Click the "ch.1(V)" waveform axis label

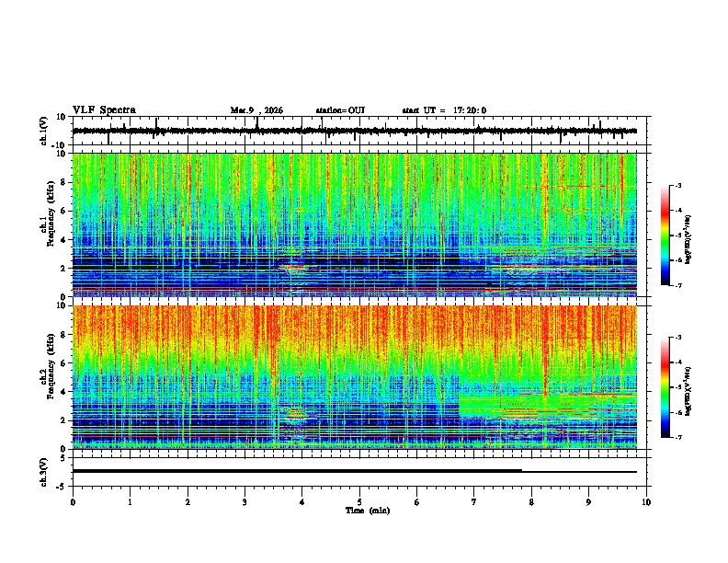coord(44,131)
